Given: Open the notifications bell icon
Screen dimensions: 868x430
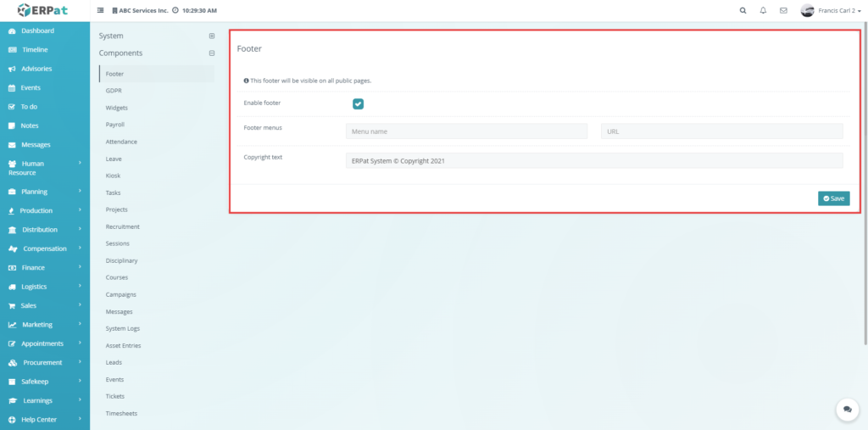Looking at the screenshot, I should [x=763, y=10].
